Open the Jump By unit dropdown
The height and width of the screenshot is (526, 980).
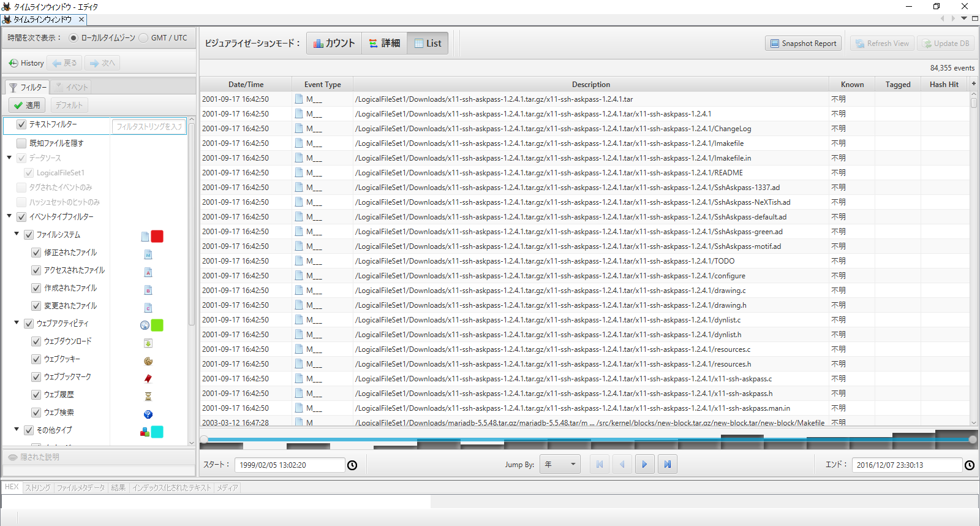560,465
